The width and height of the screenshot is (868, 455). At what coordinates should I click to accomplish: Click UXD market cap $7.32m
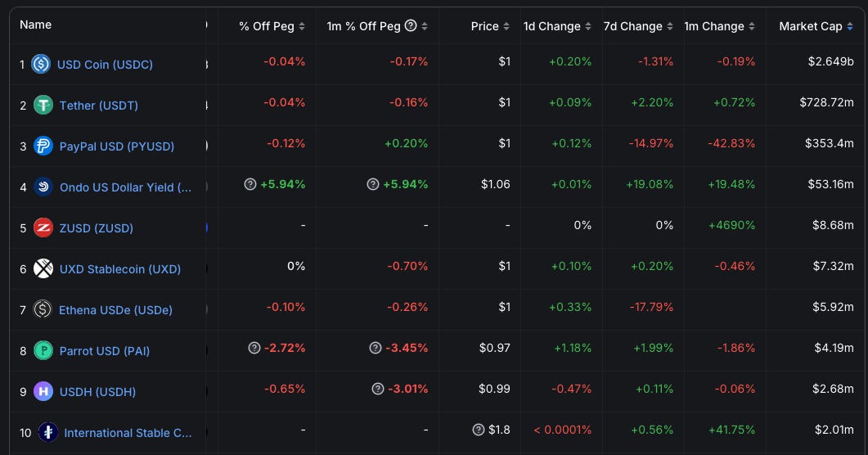pos(833,266)
